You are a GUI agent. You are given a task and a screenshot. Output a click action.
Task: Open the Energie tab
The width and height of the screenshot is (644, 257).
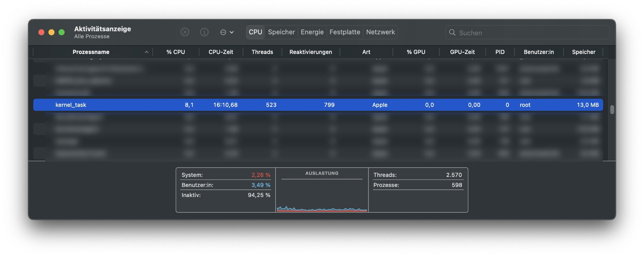312,32
